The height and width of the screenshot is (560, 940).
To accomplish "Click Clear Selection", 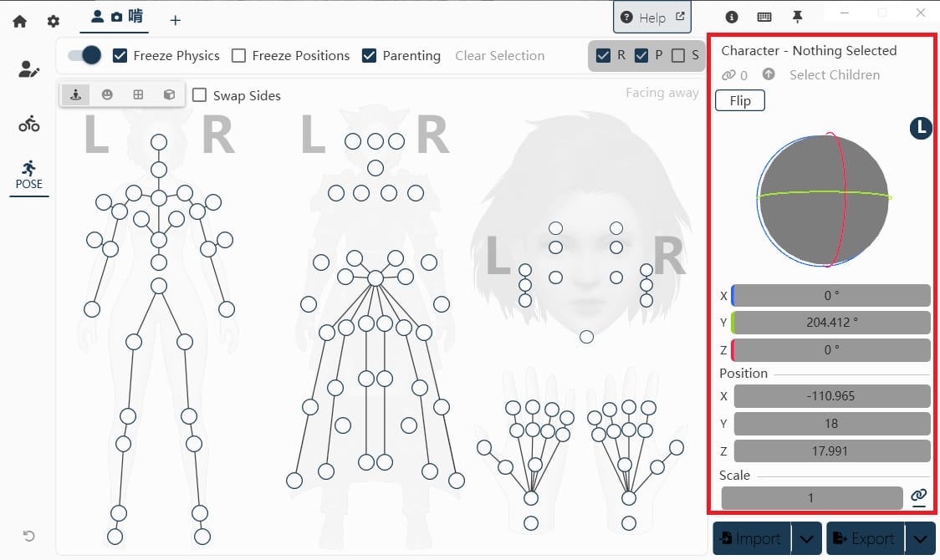I will click(500, 56).
